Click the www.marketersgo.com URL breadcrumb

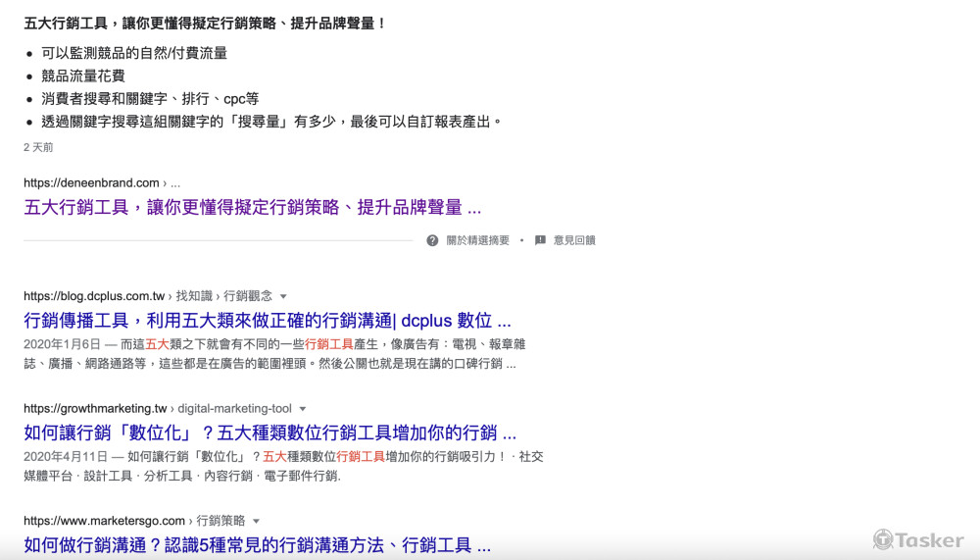(104, 522)
